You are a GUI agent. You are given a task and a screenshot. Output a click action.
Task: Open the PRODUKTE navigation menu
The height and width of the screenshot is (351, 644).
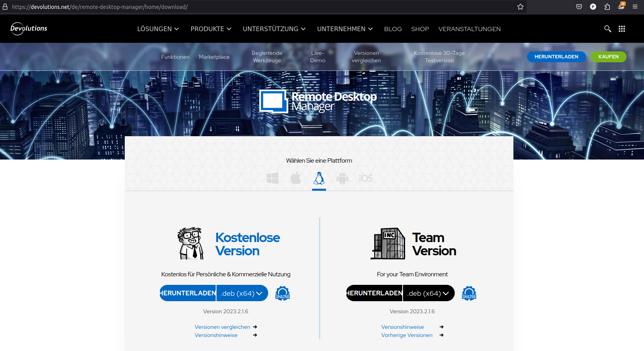pos(211,29)
